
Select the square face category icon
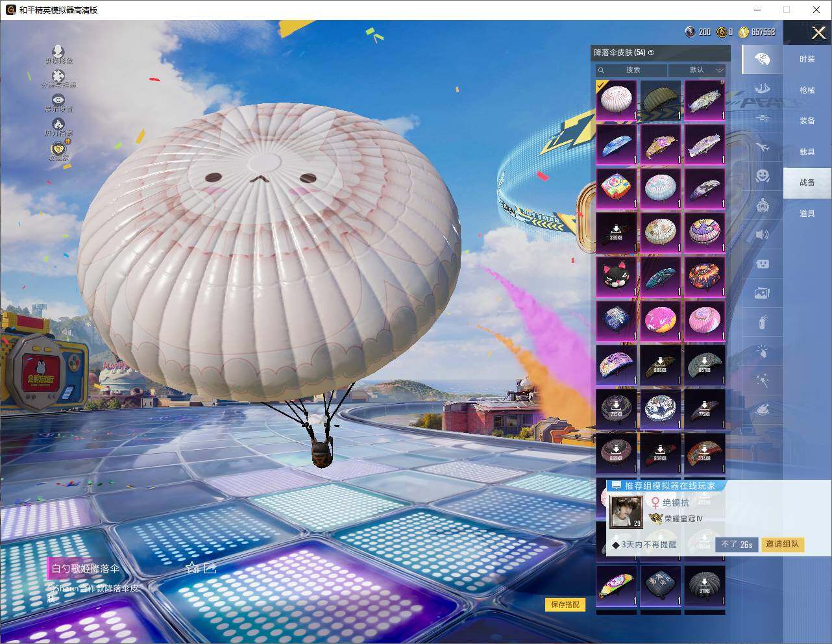[762, 264]
